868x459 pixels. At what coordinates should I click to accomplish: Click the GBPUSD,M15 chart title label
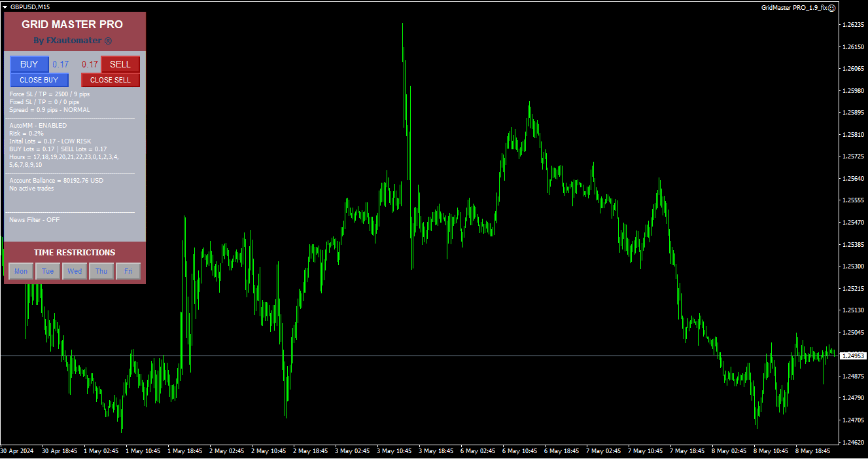tap(31, 7)
